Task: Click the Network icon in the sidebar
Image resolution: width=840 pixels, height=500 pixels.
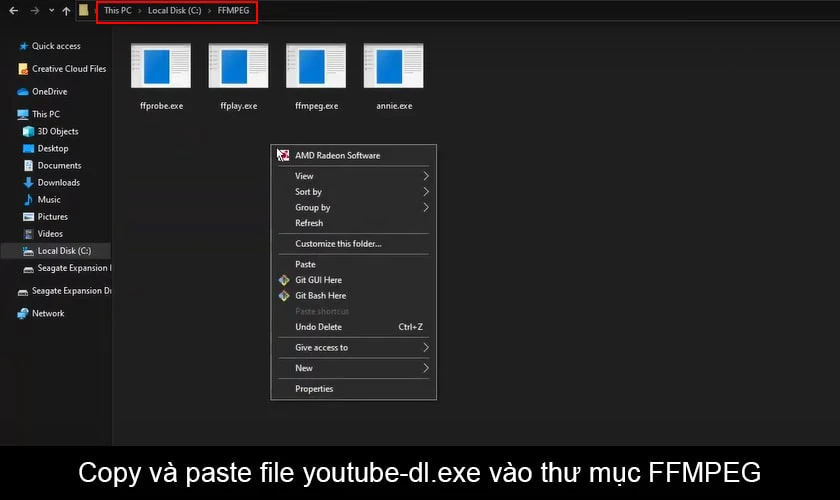Action: point(22,314)
